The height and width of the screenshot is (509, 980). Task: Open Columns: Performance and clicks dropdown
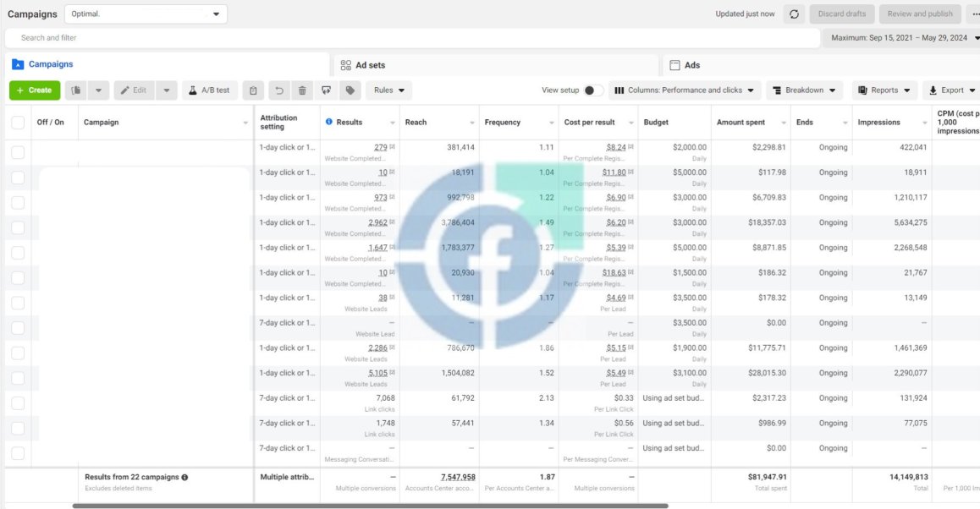685,90
